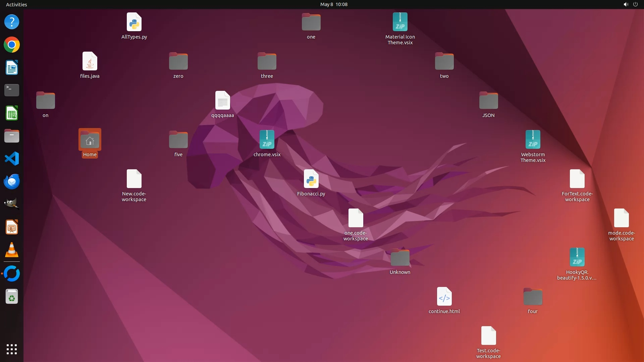Open the system power menu
Image resolution: width=644 pixels, height=362 pixels.
635,4
